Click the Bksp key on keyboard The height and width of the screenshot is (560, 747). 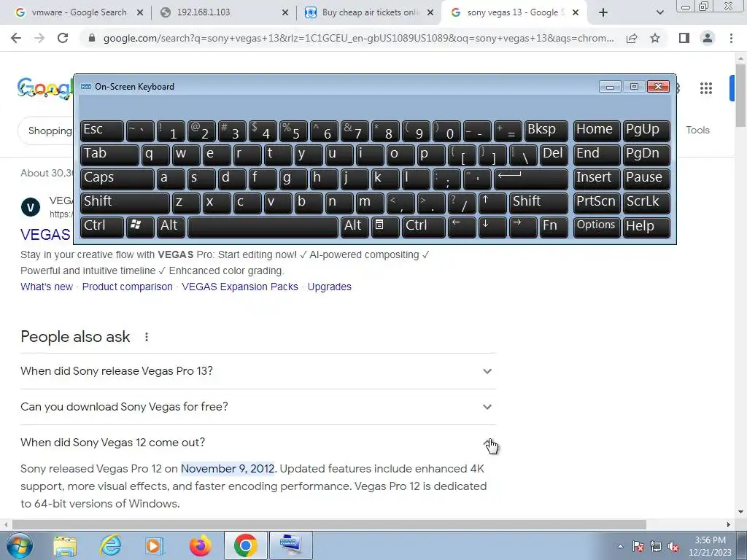click(x=546, y=131)
